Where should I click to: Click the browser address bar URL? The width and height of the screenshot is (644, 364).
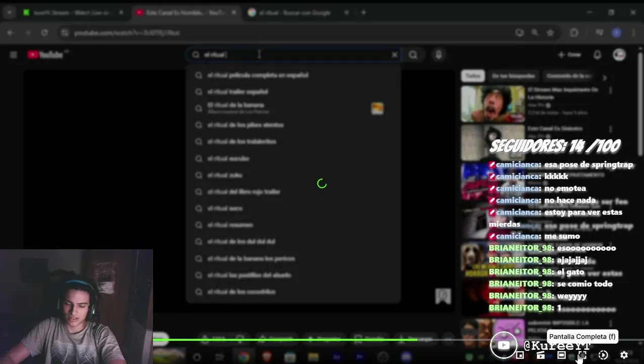(x=126, y=33)
